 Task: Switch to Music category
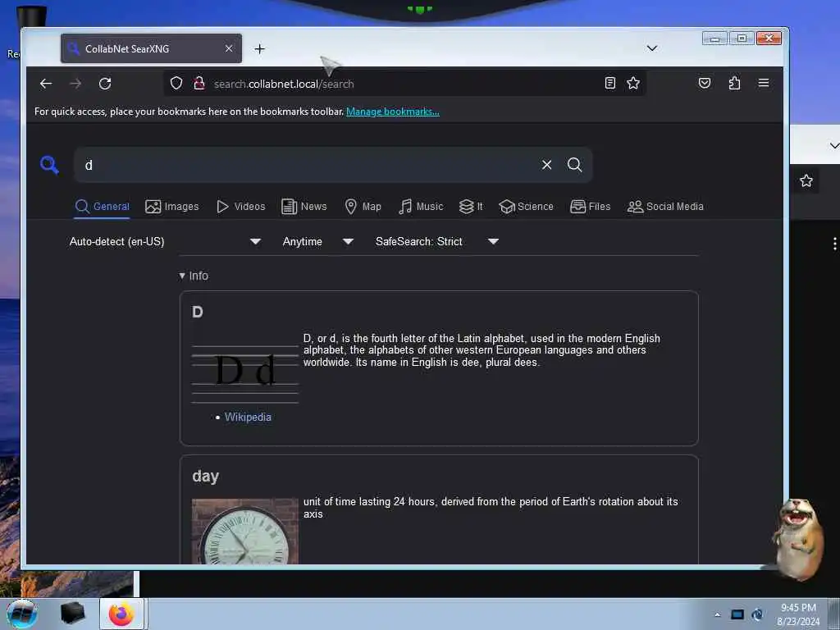[421, 207]
